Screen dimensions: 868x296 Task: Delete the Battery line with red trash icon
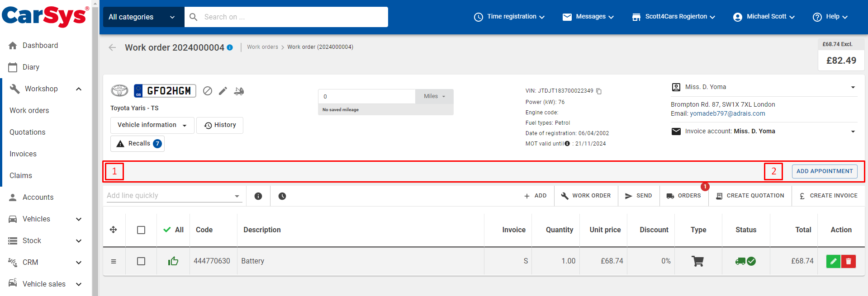pos(849,261)
